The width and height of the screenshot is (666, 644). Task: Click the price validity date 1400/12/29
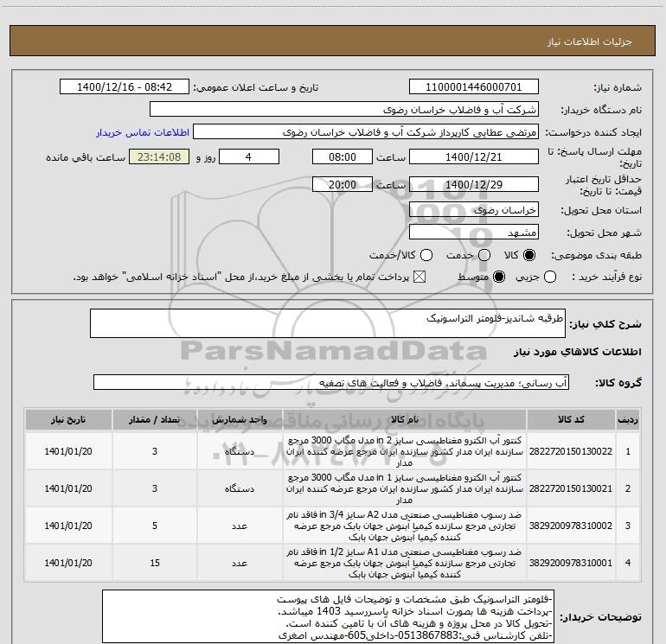(x=474, y=184)
